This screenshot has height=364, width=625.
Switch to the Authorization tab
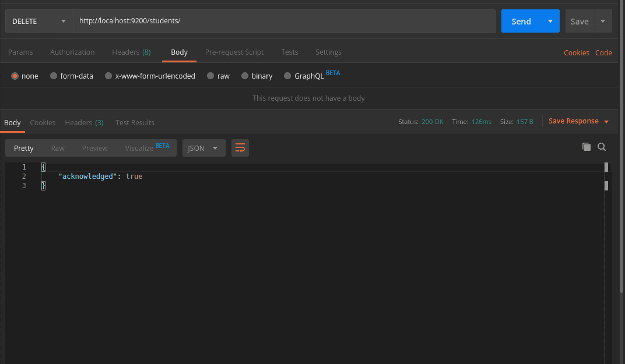point(72,52)
